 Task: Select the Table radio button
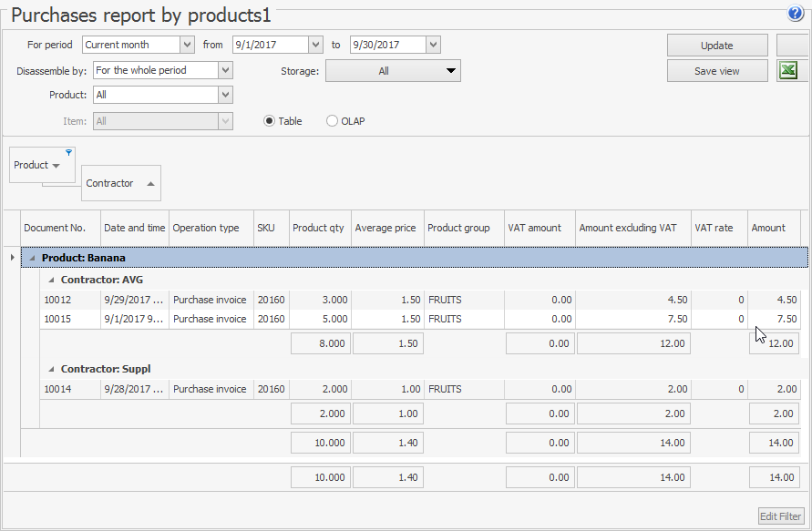(x=269, y=121)
